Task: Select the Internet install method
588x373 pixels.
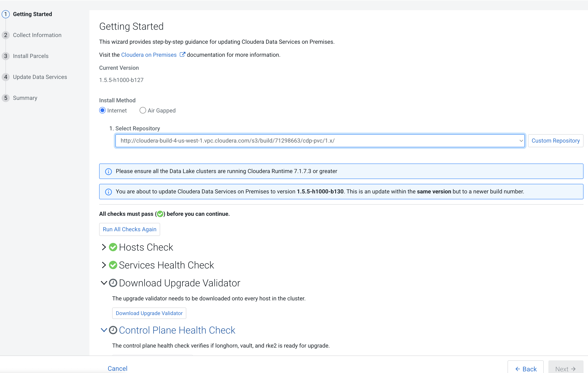Action: (103, 110)
